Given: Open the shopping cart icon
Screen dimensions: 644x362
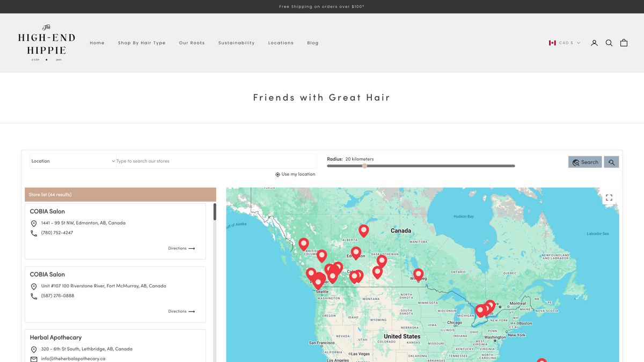Looking at the screenshot, I should tap(624, 43).
